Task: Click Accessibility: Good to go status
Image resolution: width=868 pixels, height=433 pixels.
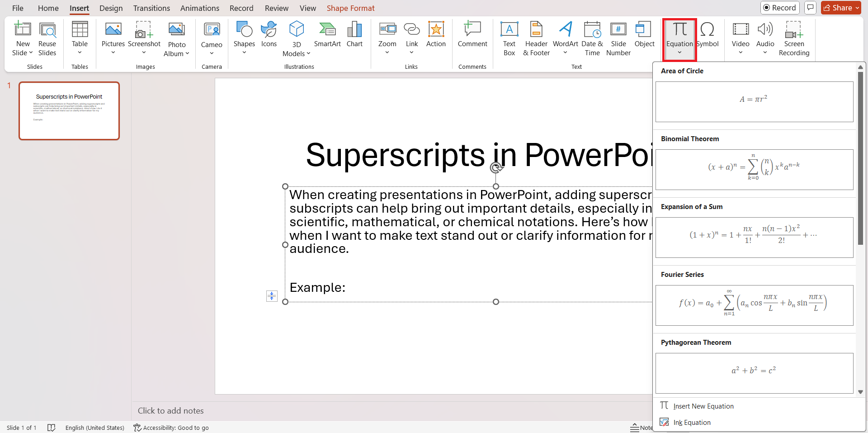Action: (171, 428)
